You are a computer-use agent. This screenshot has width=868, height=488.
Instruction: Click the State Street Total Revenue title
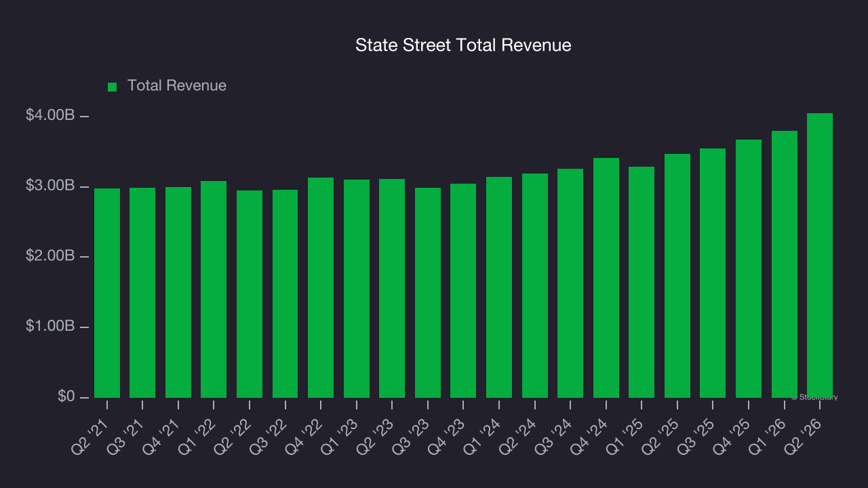tap(463, 45)
